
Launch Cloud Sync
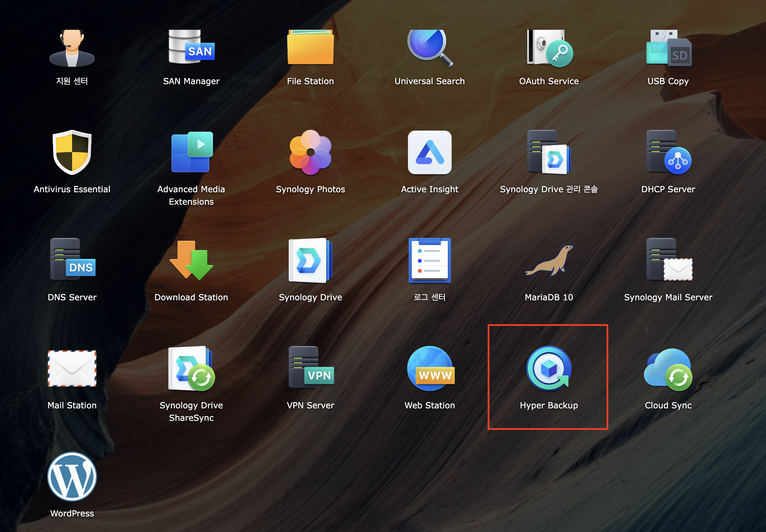(x=668, y=369)
